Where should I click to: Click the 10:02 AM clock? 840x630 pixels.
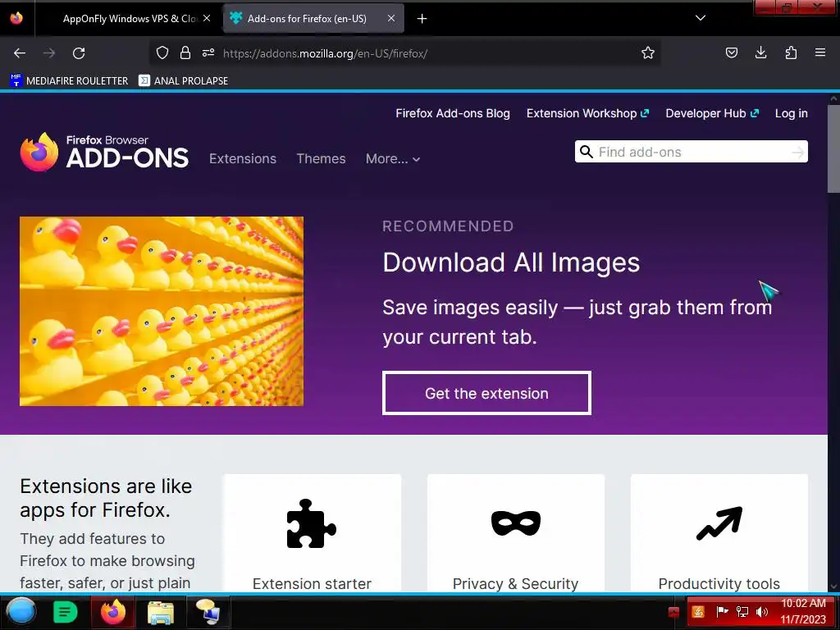pyautogui.click(x=803, y=603)
